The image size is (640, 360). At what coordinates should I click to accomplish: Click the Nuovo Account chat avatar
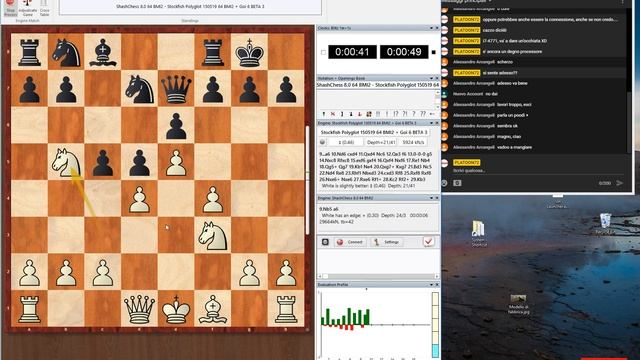[444, 94]
